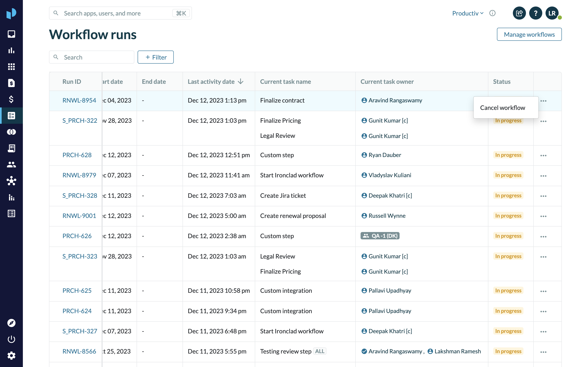Screen dimensions: 588x367
Task: Open the RNWL-8979 run link
Action: 79,175
